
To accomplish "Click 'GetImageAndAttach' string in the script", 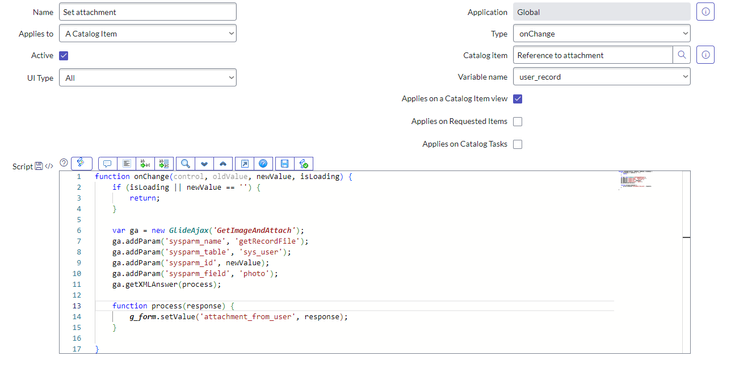I will click(x=255, y=230).
